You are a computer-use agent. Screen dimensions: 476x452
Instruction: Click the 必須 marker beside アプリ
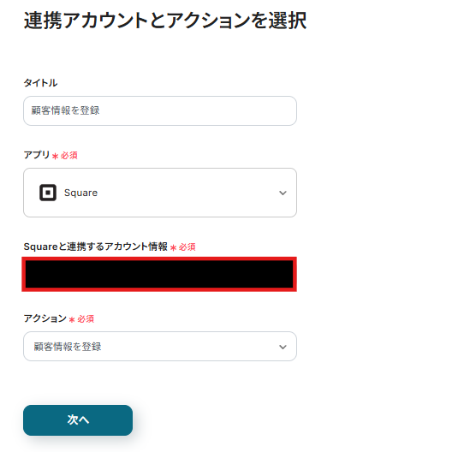click(68, 156)
